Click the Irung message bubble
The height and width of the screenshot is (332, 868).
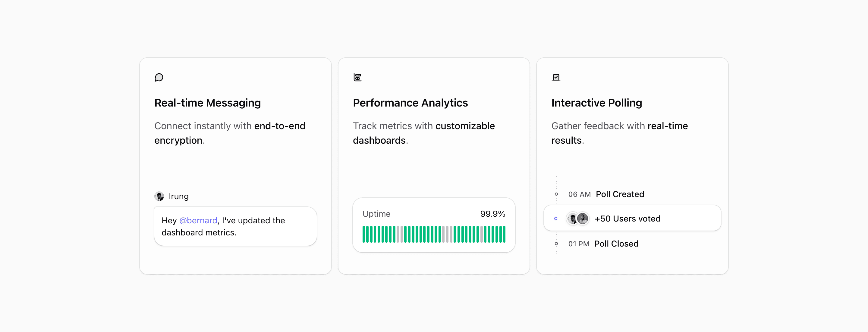click(235, 226)
